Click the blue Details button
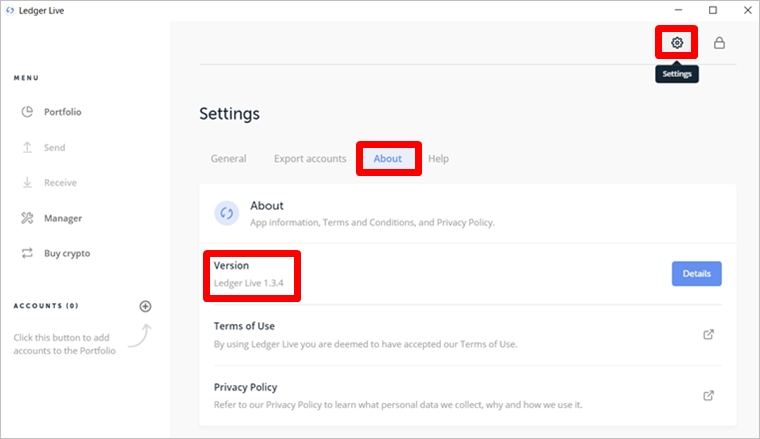760x439 pixels. (697, 273)
